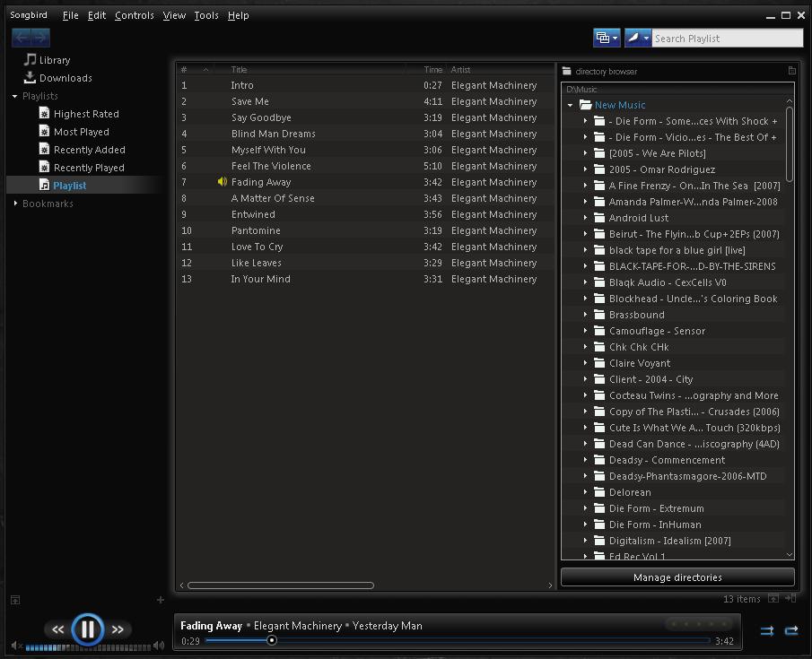Click the song seek bar knob
The height and width of the screenshot is (659, 812).
coord(271,640)
